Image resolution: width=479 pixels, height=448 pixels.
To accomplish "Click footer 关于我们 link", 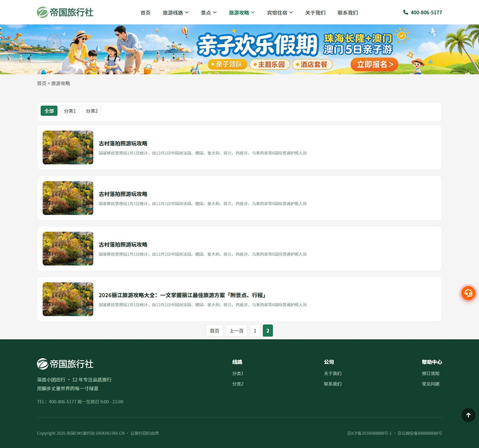I will pos(333,374).
